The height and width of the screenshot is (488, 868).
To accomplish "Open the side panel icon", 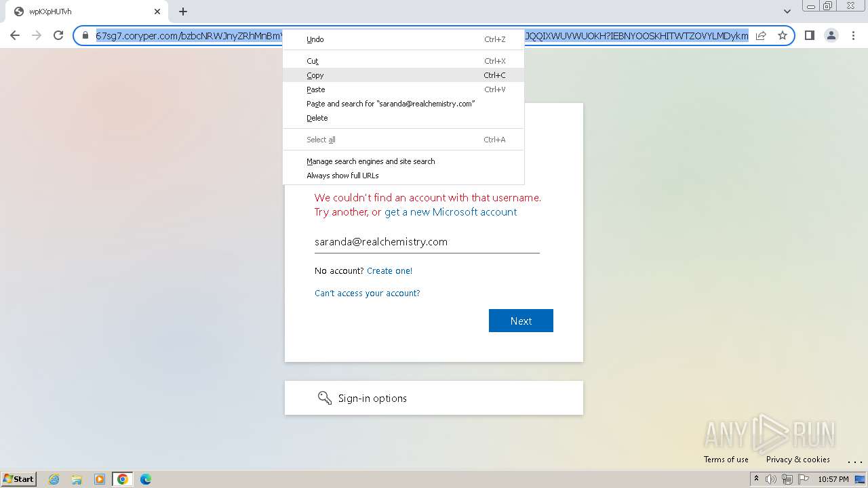I will [x=809, y=35].
